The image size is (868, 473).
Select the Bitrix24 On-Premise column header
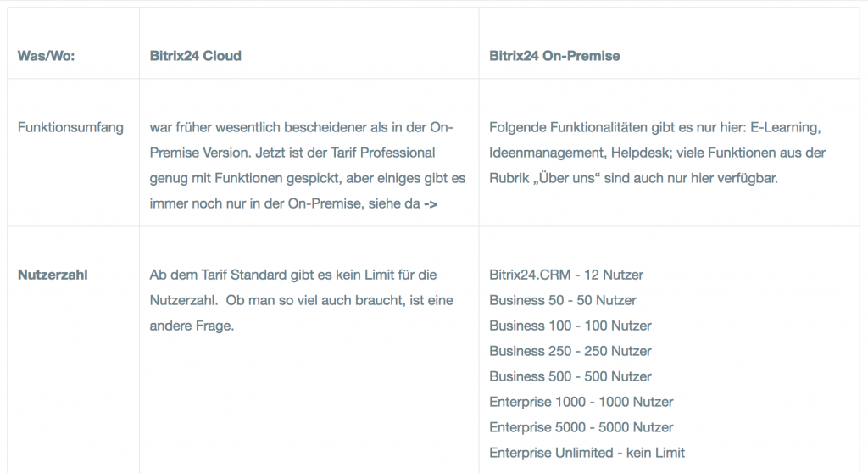click(554, 56)
